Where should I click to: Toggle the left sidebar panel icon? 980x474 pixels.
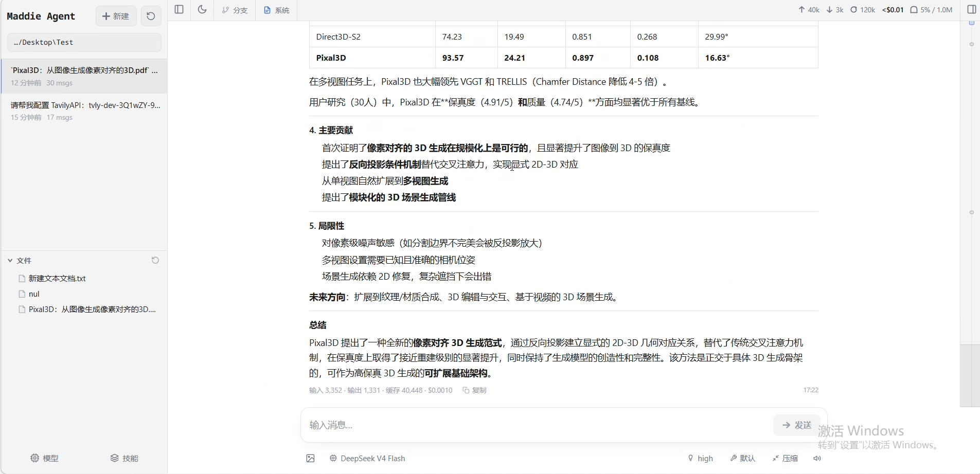(179, 10)
